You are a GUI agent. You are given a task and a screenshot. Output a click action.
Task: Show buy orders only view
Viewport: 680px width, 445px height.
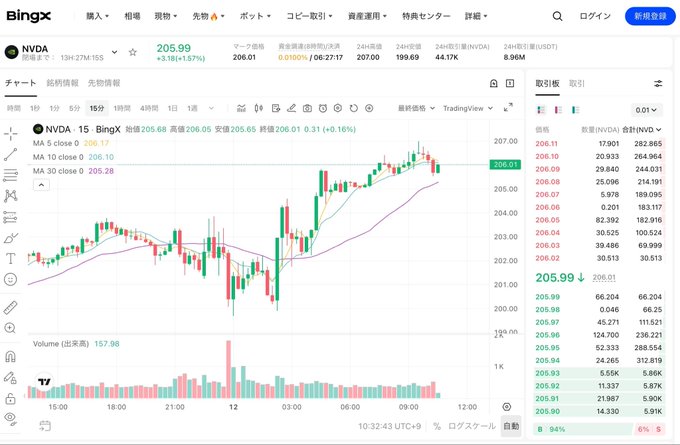click(575, 110)
